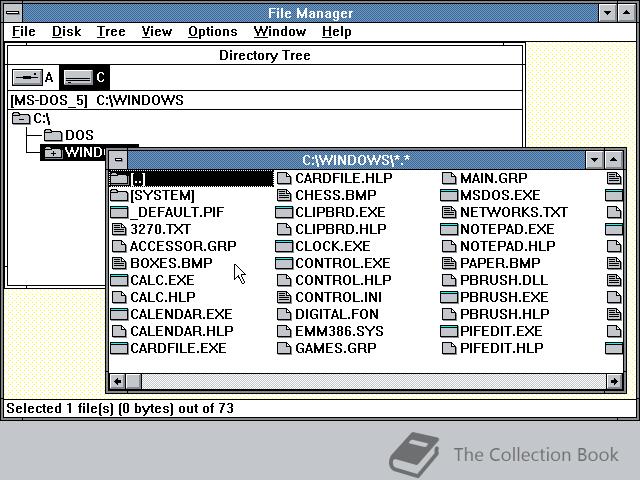Click the PBRUSH.EXE program icon
Screen dimensions: 640x480
[x=449, y=297]
